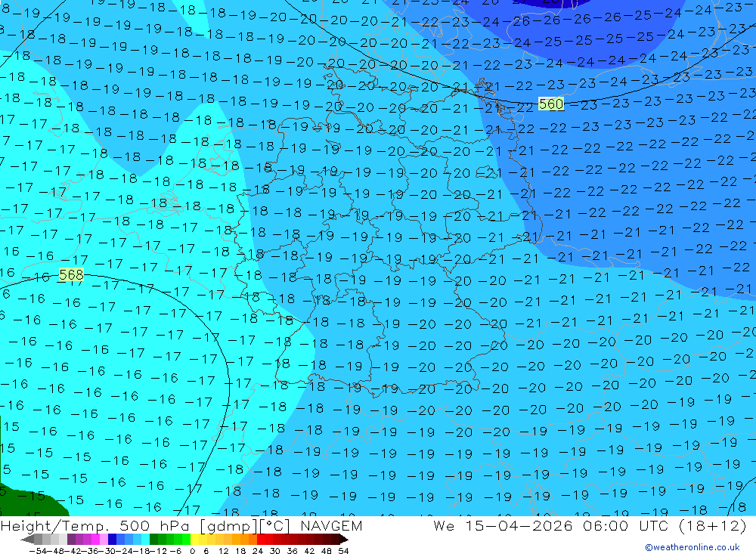Screen dimensions: 756x554
Task: Select the Height/Temp. 500 hPa title text
Action: pyautogui.click(x=97, y=526)
